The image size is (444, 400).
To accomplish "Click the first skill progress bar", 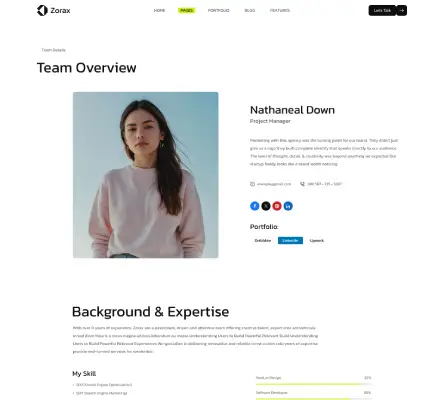I will 313,384.
